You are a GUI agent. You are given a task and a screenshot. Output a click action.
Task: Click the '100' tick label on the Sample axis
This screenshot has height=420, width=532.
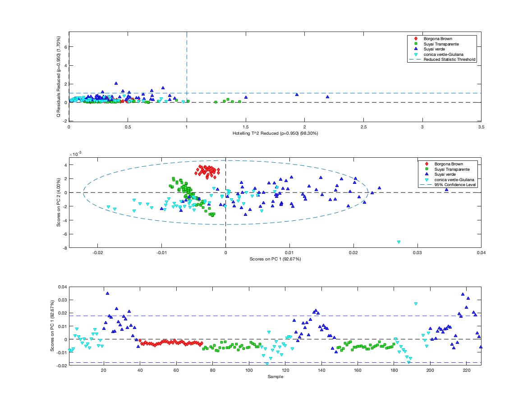click(249, 370)
